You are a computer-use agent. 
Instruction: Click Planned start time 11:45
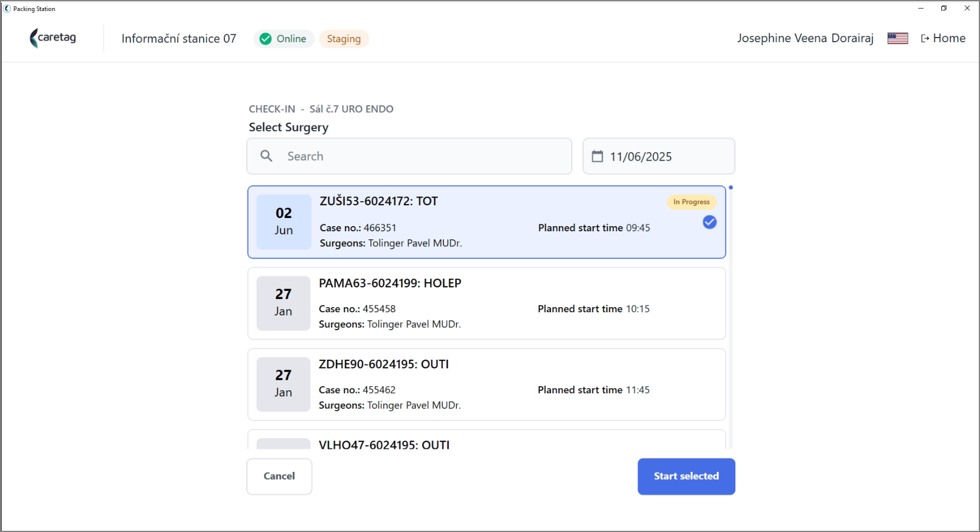tap(594, 390)
